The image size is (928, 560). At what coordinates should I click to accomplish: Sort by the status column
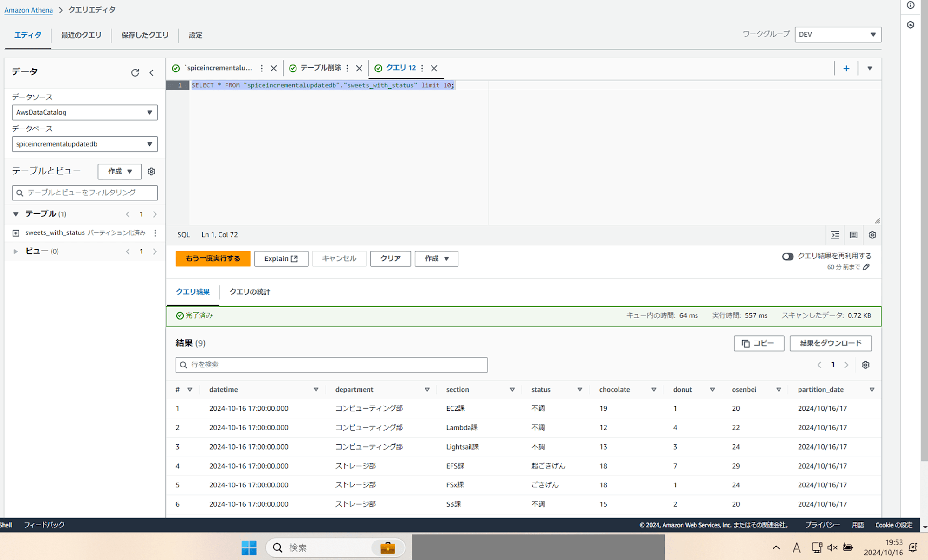(580, 390)
